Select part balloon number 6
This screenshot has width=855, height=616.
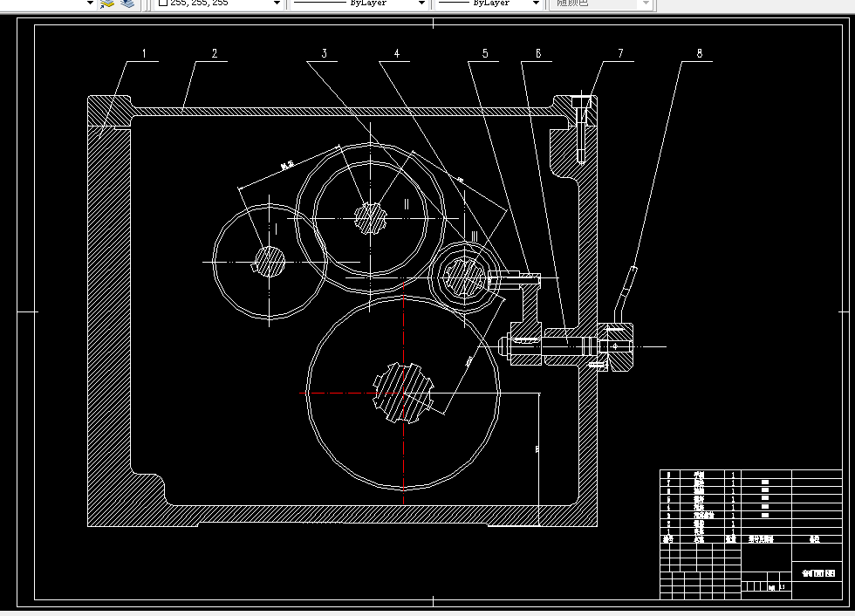click(538, 53)
